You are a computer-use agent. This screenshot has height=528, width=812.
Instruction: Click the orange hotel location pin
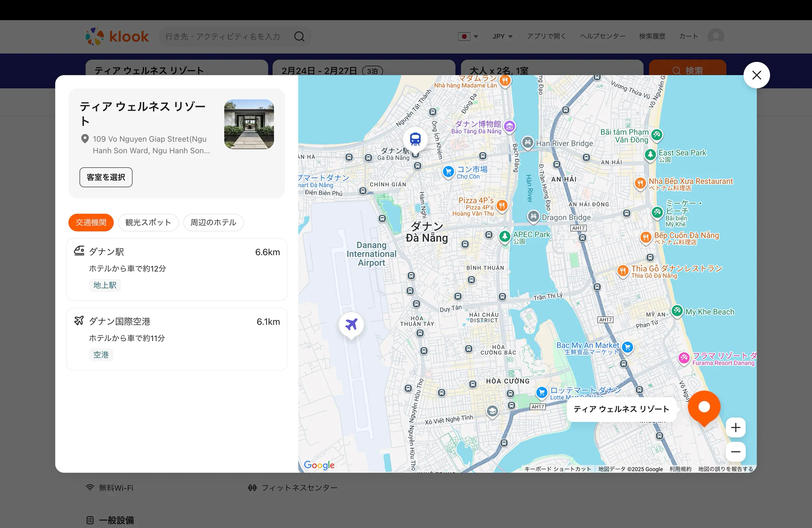point(704,408)
